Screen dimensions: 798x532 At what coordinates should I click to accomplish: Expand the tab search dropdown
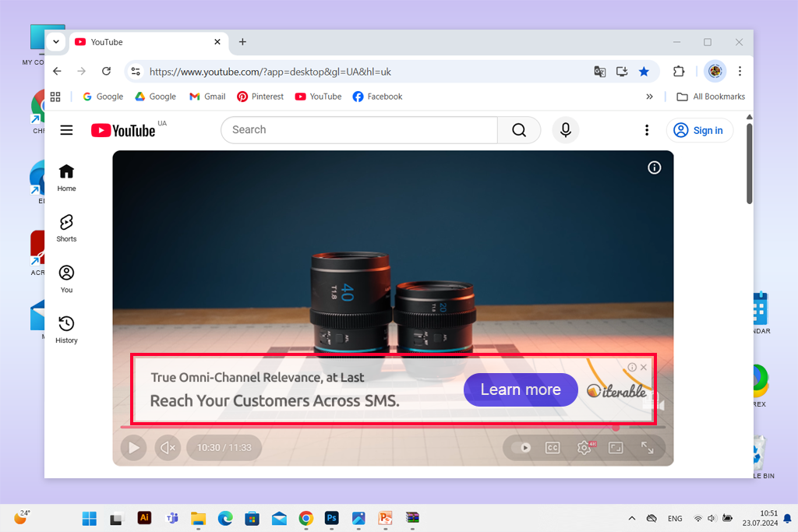[x=56, y=42]
